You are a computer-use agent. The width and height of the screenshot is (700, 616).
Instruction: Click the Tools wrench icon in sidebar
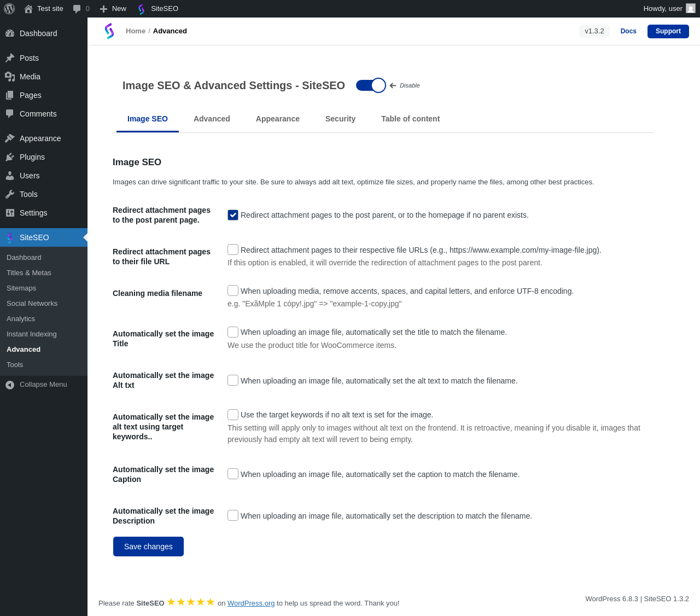pos(10,194)
